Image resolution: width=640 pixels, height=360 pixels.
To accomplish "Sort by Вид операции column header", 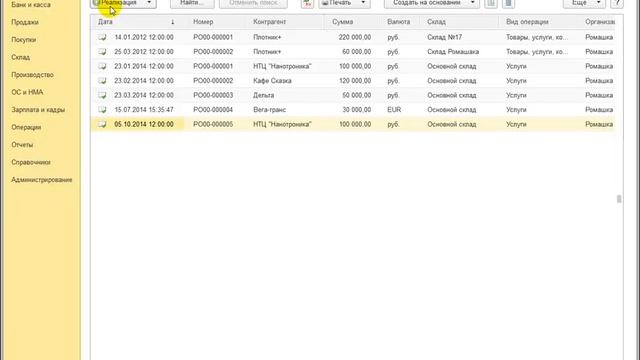I will coord(527,22).
